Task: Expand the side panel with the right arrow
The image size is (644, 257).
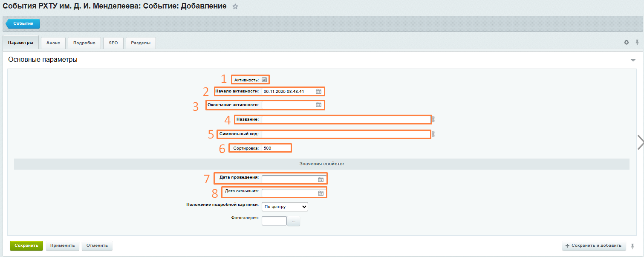Action: click(x=640, y=143)
